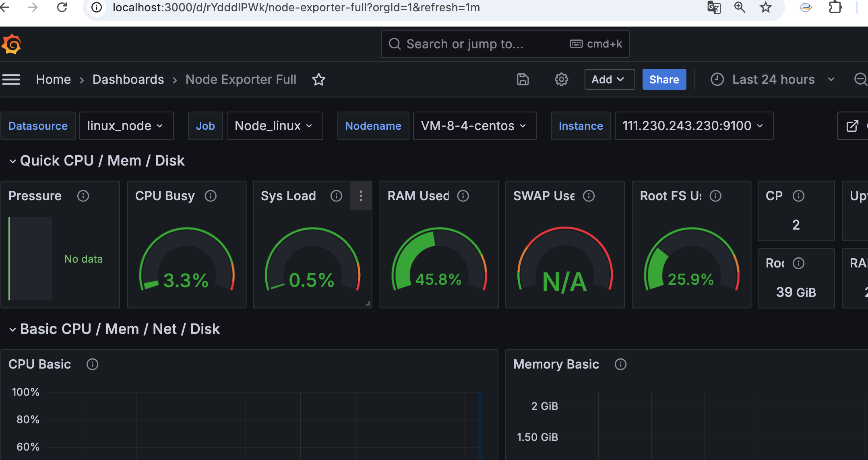Open the linux_node datasource dropdown
The height and width of the screenshot is (460, 868).
(126, 126)
